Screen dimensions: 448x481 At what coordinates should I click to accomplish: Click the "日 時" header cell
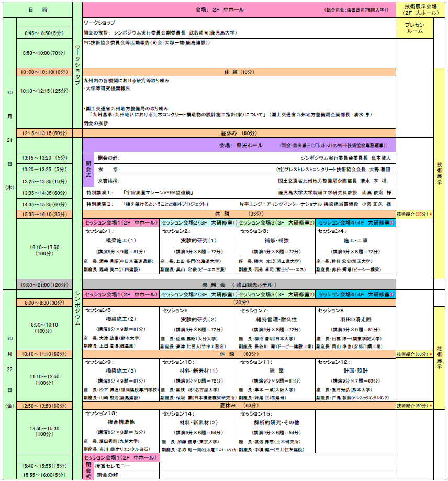tap(38, 10)
